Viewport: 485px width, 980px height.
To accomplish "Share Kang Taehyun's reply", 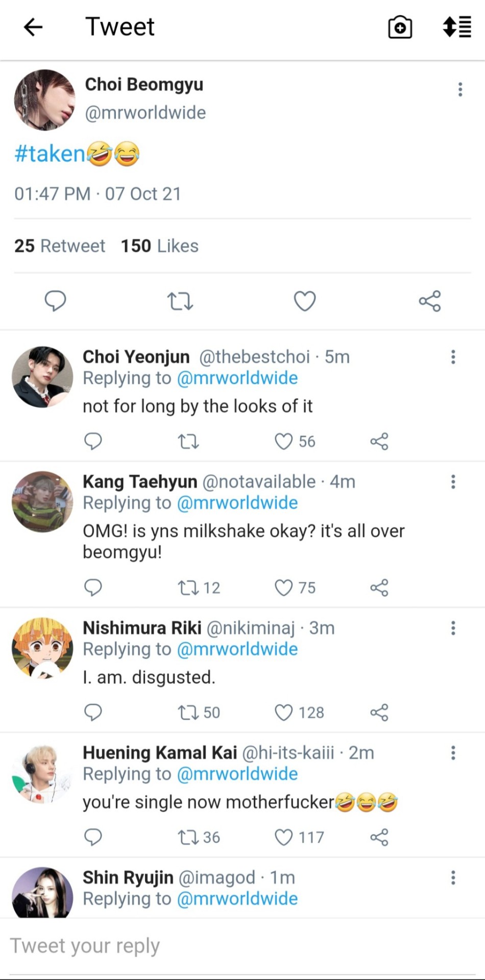I will (379, 587).
